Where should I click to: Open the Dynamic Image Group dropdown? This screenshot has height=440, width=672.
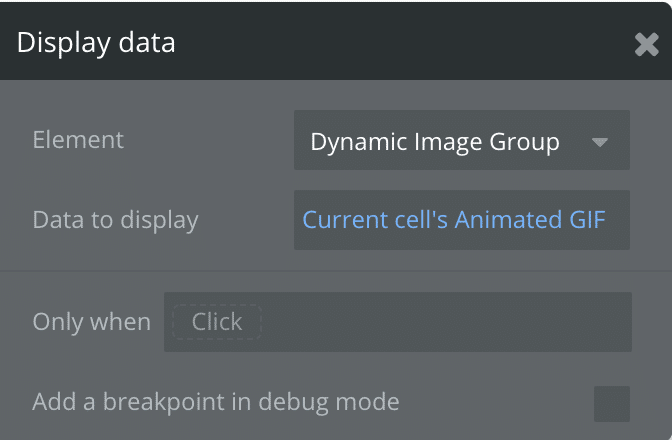tap(461, 141)
